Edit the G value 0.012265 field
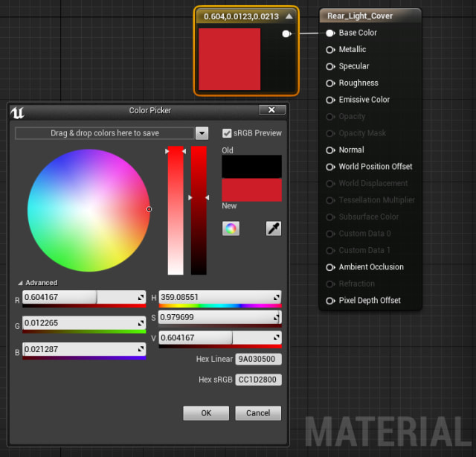This screenshot has height=457, width=476. tap(84, 323)
